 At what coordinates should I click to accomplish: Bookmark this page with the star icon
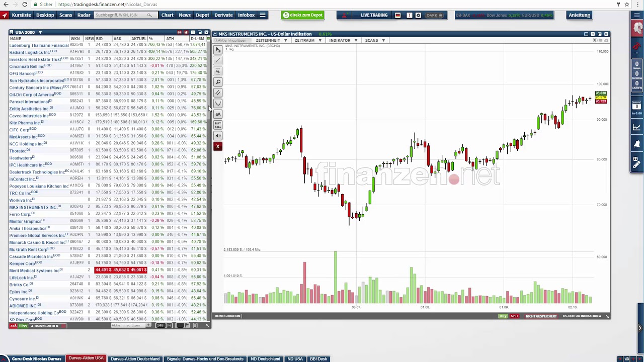(627, 5)
